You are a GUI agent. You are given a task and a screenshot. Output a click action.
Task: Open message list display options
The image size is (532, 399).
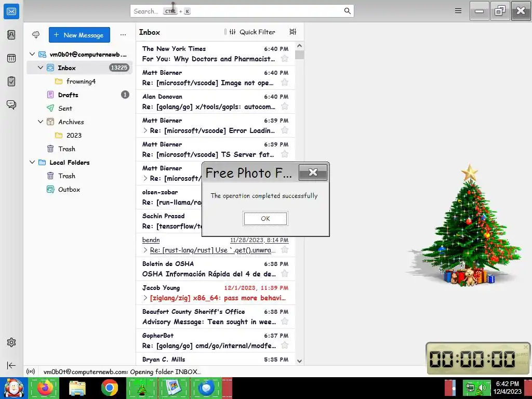(293, 32)
